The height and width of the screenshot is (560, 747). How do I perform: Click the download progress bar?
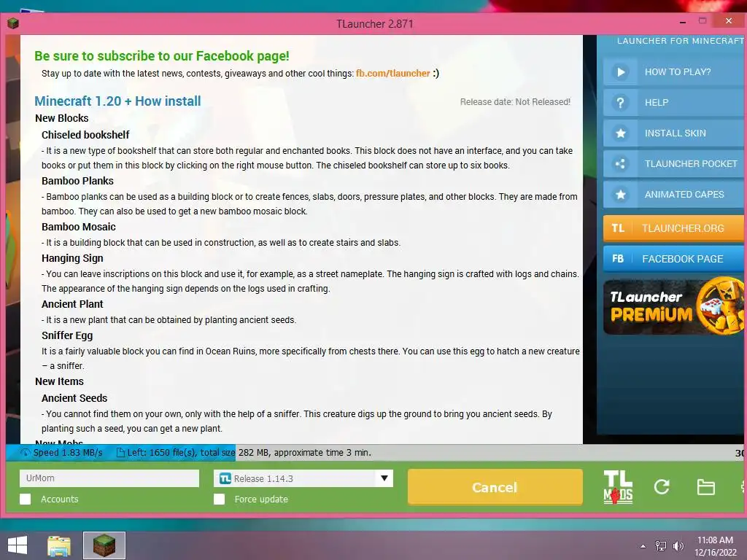[373, 453]
